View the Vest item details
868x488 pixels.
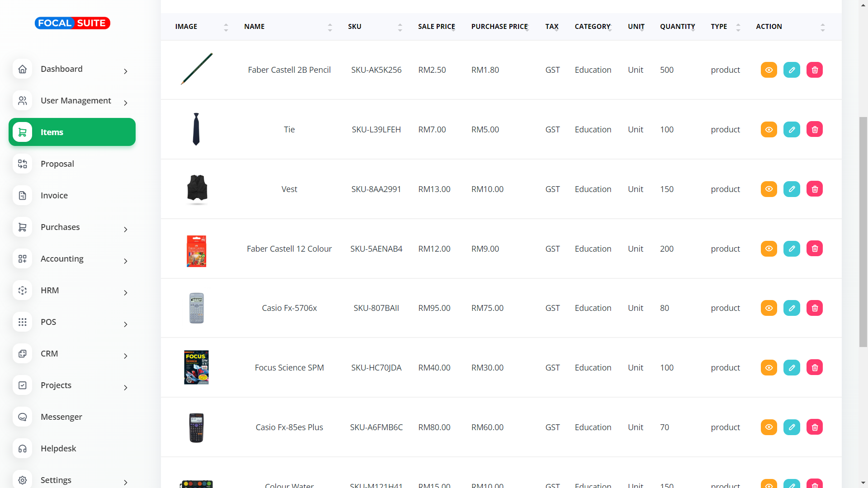pos(769,189)
